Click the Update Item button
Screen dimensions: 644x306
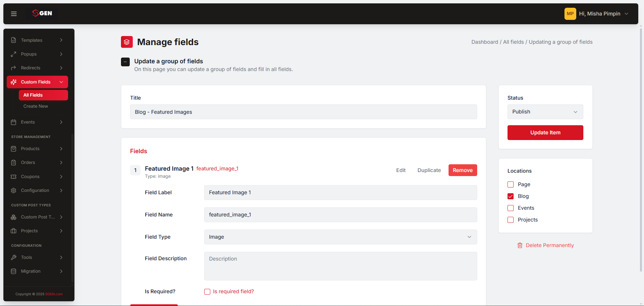[x=545, y=133]
